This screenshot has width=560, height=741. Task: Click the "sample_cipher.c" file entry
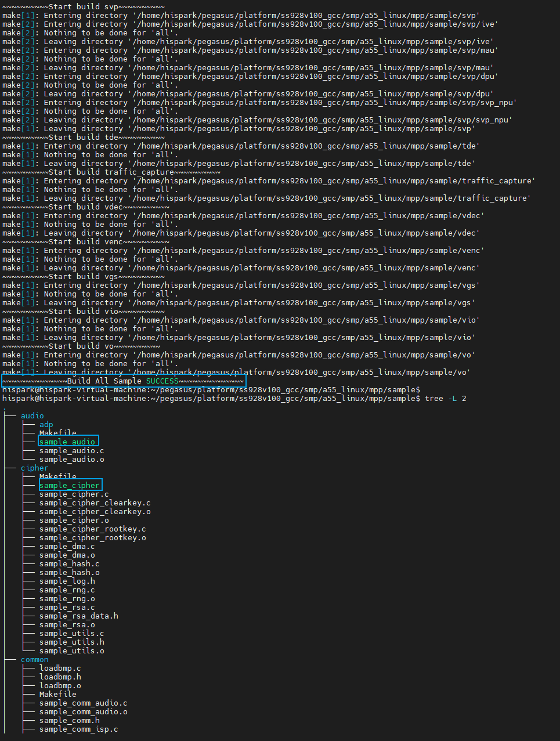74,494
